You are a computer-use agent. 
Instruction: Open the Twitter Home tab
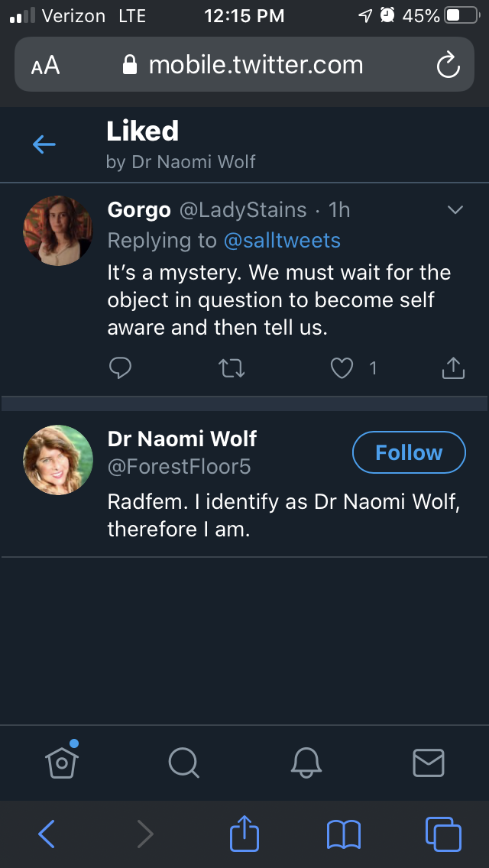click(62, 761)
